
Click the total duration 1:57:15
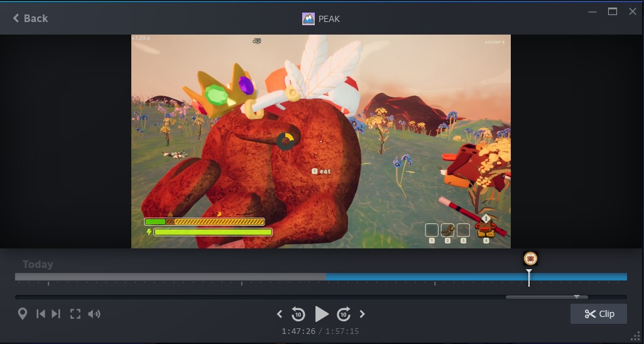[342, 331]
